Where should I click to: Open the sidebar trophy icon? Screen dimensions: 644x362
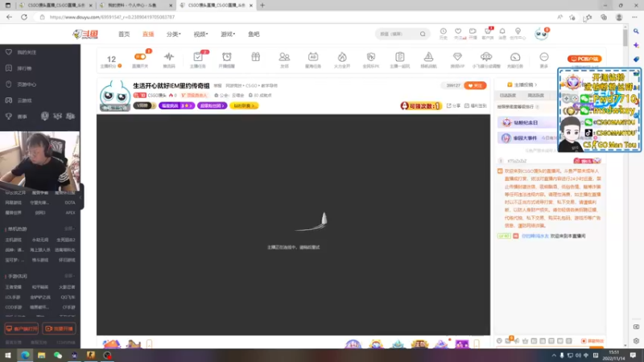(9, 117)
